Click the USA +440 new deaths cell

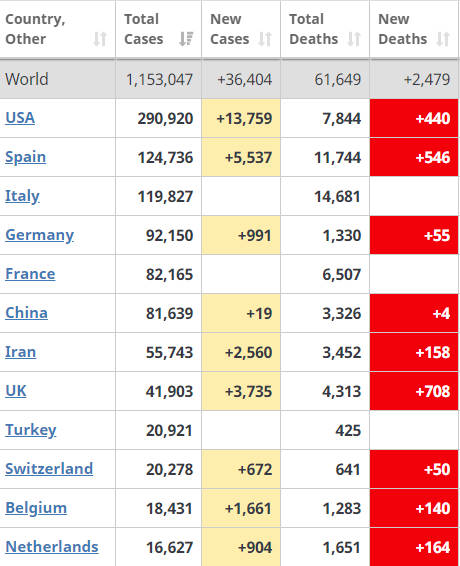(414, 118)
